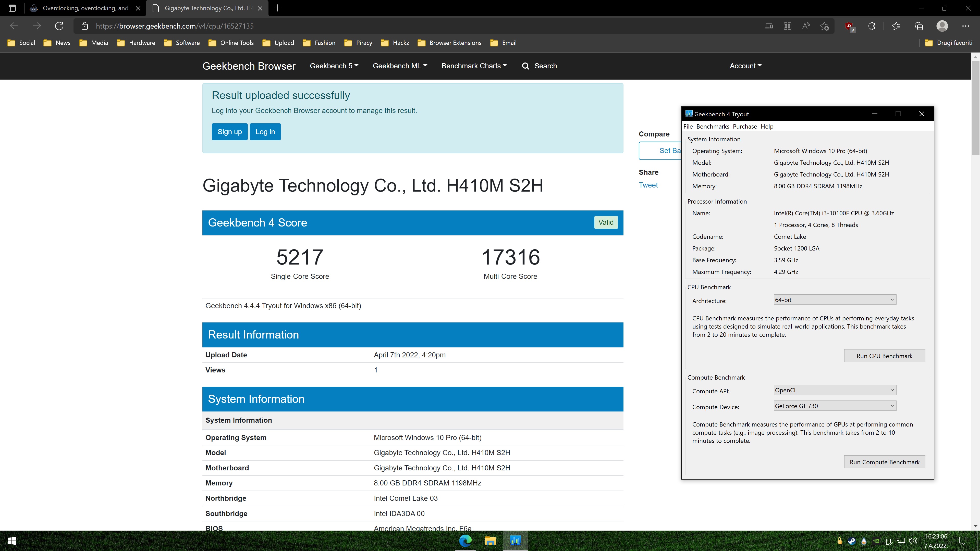Click the Tweet share link
This screenshot has width=980, height=551.
[x=648, y=185]
